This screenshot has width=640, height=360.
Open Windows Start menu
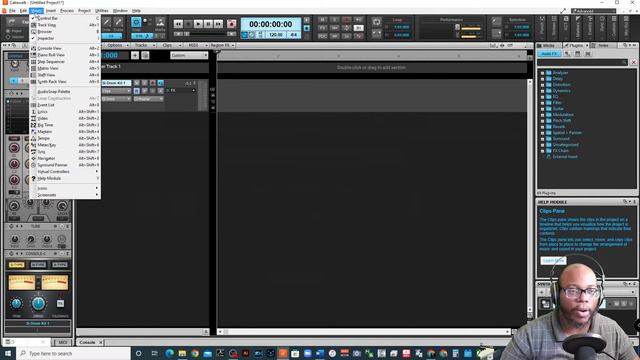point(7,353)
